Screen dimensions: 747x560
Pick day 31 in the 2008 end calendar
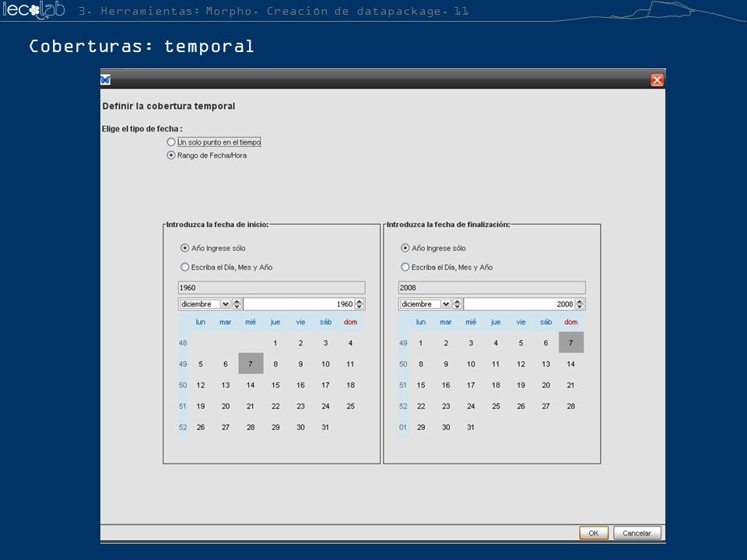click(x=471, y=427)
